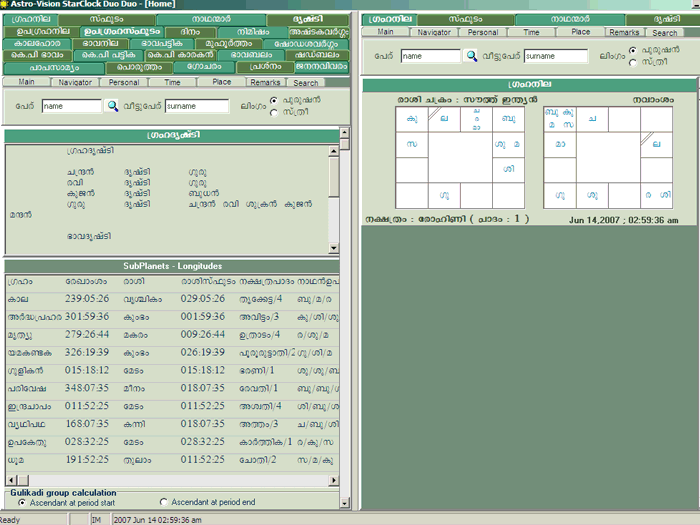This screenshot has width=700, height=525.
Task: Open the ഷോഡശവർഗ്ഗം tab
Action: [x=306, y=44]
